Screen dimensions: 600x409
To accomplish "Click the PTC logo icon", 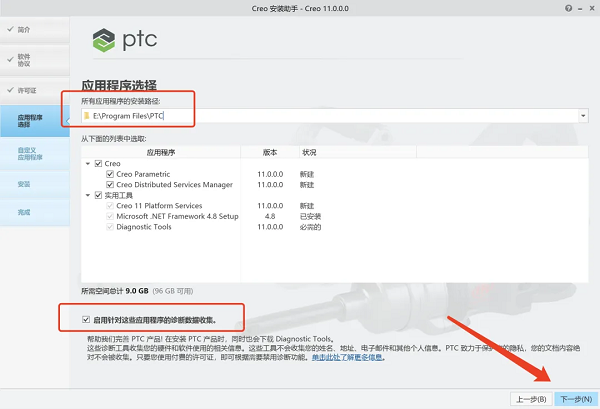I will pyautogui.click(x=104, y=40).
